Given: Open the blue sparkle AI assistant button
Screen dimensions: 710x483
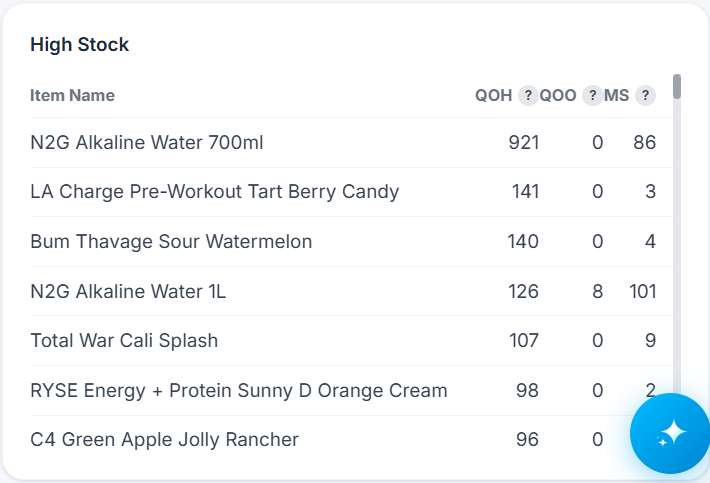Looking at the screenshot, I should (x=671, y=433).
